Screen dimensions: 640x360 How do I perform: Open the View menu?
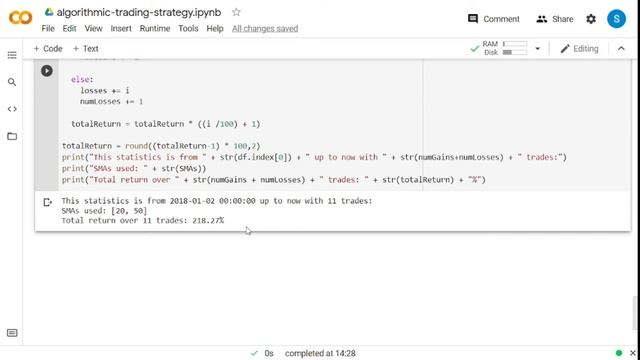(93, 29)
